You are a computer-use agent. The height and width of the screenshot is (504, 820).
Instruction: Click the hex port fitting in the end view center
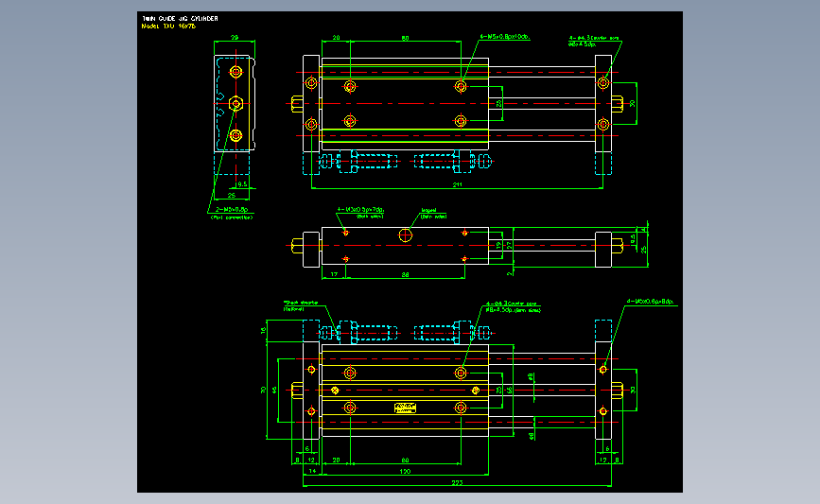pyautogui.click(x=236, y=103)
